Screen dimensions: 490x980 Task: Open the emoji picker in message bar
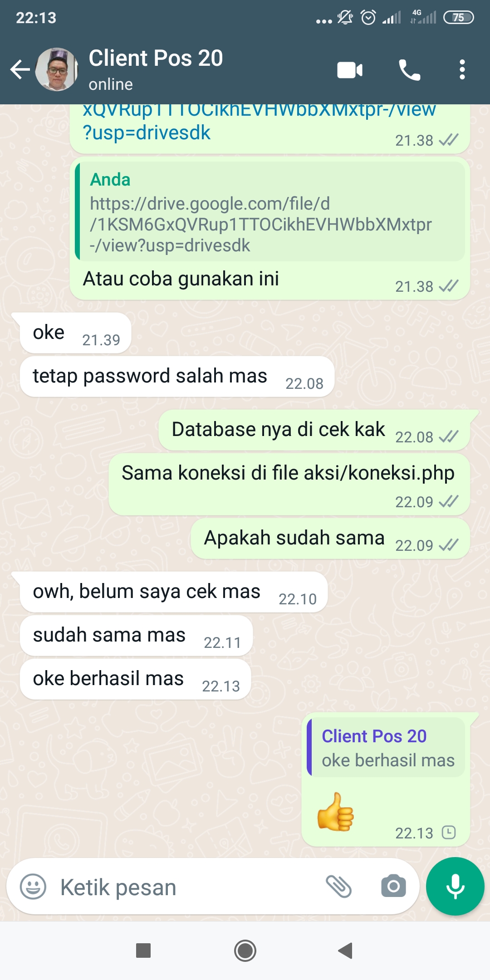33,887
